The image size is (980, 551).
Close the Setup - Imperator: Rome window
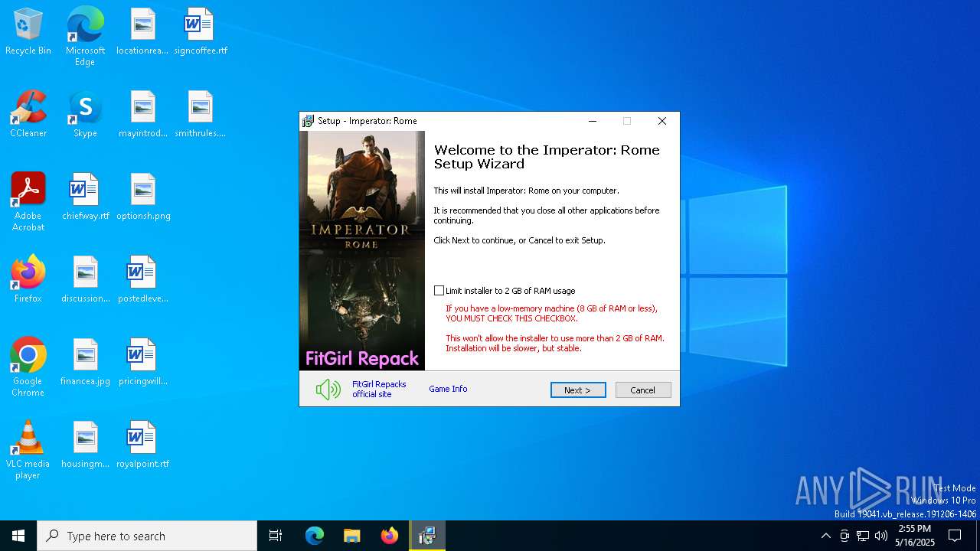[662, 121]
